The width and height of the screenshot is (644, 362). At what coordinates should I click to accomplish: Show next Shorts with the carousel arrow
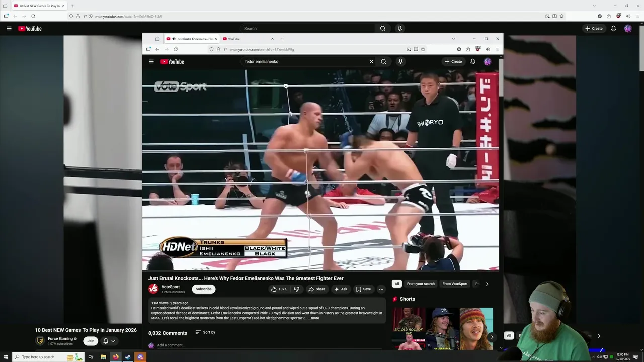click(x=492, y=337)
